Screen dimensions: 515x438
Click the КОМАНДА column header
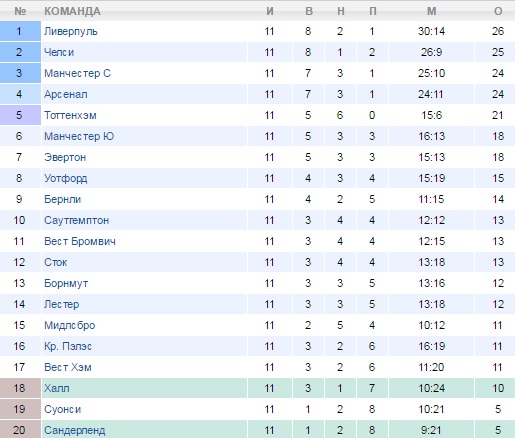tap(72, 11)
